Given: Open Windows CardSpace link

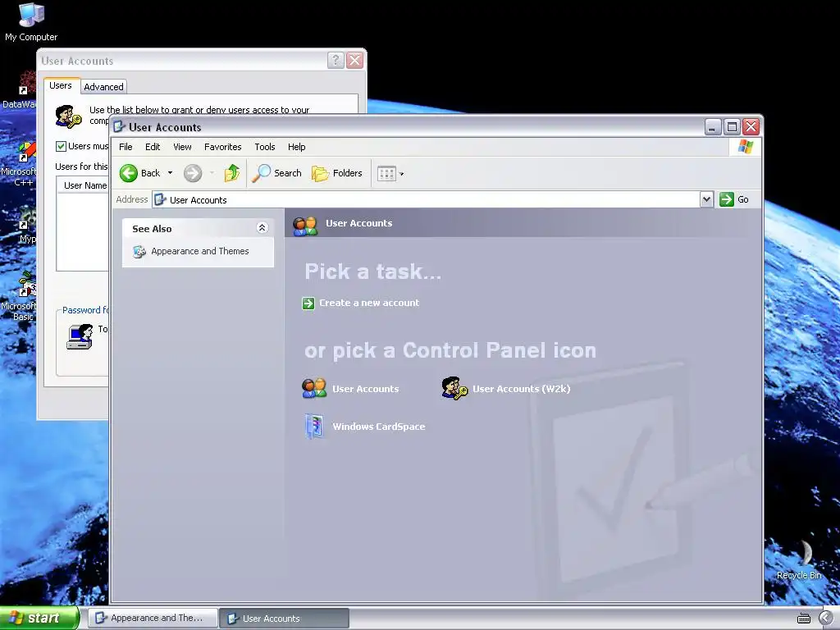Looking at the screenshot, I should (x=379, y=427).
